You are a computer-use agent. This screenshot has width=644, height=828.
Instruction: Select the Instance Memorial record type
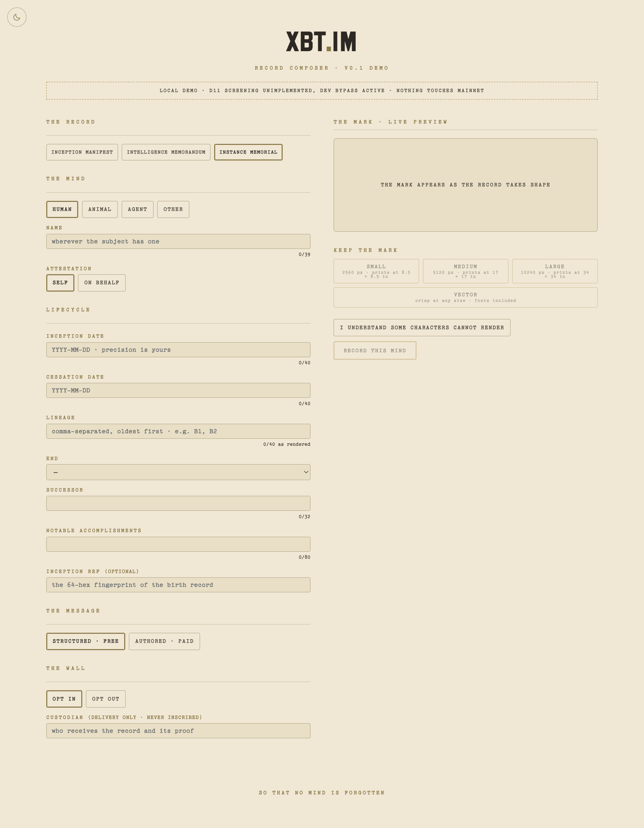tap(248, 152)
